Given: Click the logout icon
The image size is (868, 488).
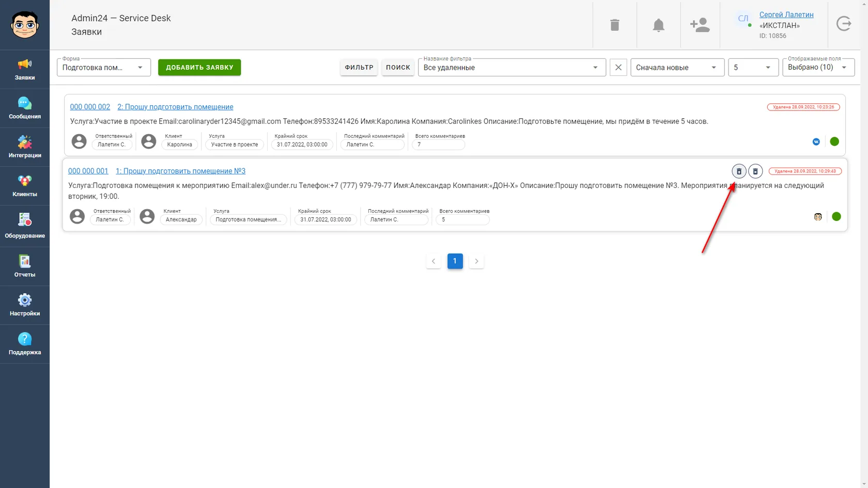Looking at the screenshot, I should click(x=843, y=24).
